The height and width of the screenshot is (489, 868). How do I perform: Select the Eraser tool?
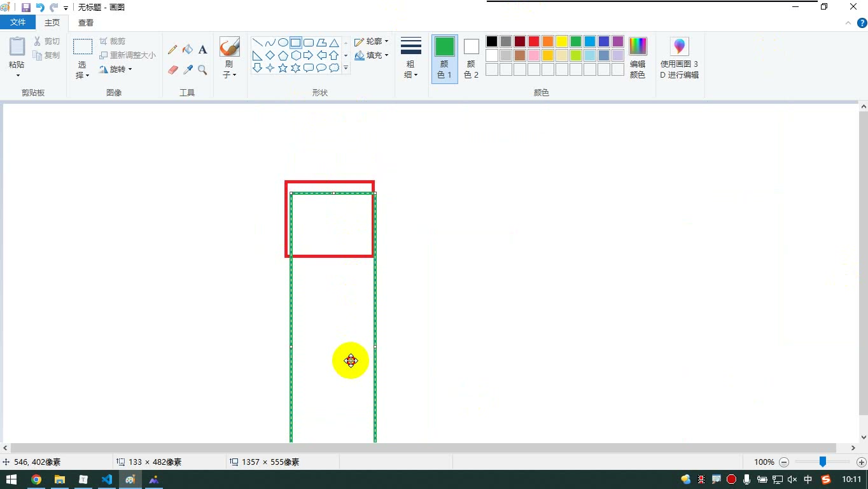(172, 70)
